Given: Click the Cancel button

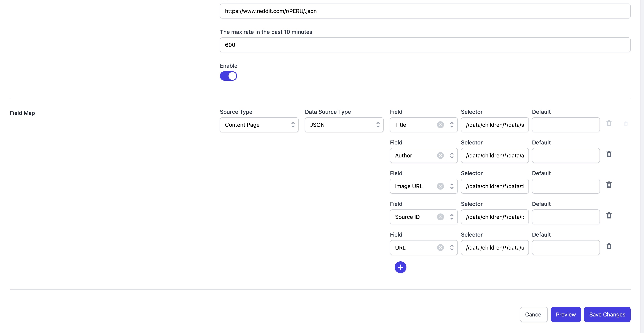Looking at the screenshot, I should (x=534, y=314).
